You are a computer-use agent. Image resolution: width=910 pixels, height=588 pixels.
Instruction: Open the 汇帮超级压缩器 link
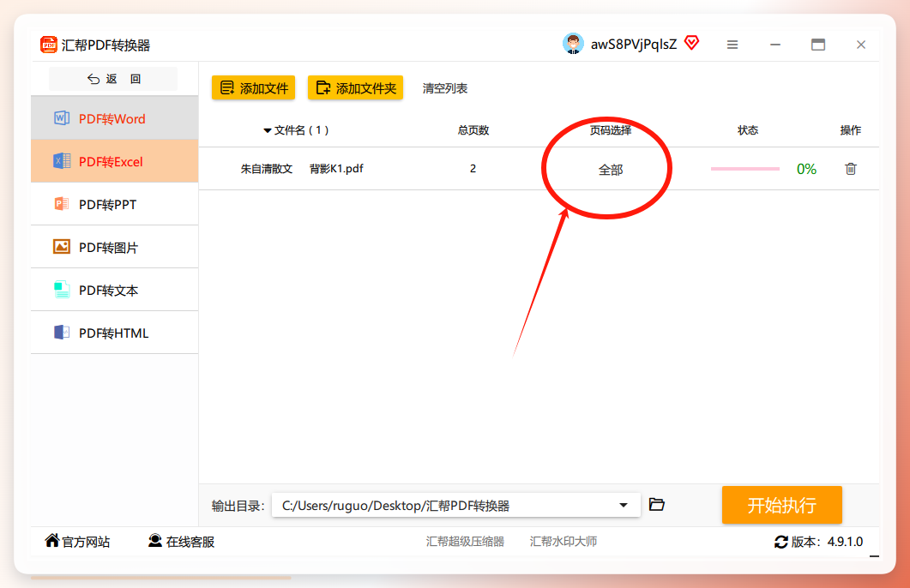coord(465,542)
